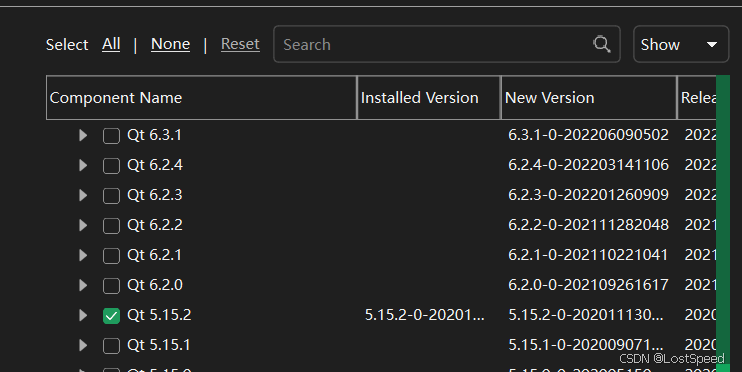Expand the Qt 6.2.4 tree node

[83, 165]
